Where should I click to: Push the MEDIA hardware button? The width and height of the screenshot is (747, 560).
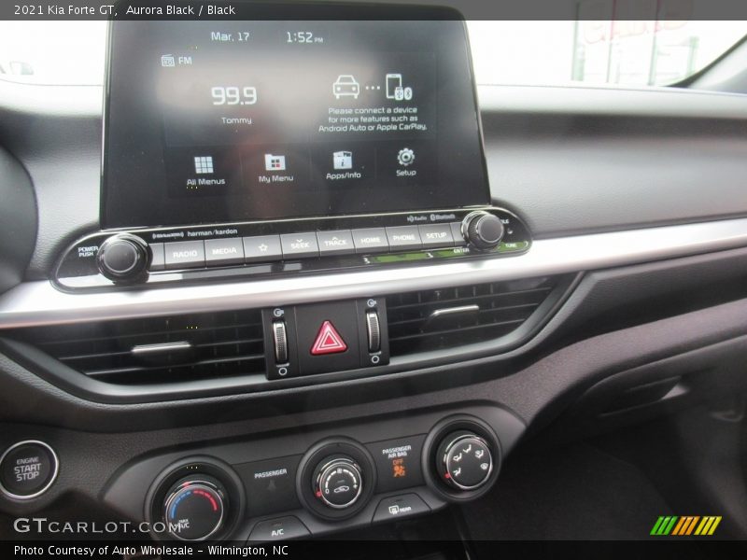pyautogui.click(x=224, y=250)
